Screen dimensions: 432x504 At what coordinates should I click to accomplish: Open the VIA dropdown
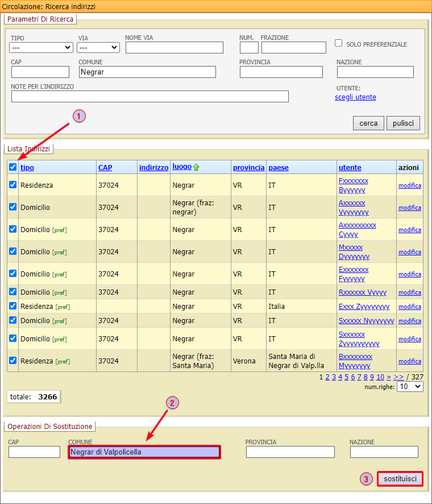click(99, 48)
